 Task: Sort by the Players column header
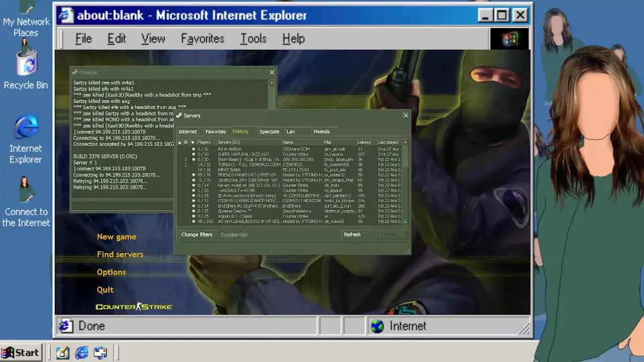[206, 142]
